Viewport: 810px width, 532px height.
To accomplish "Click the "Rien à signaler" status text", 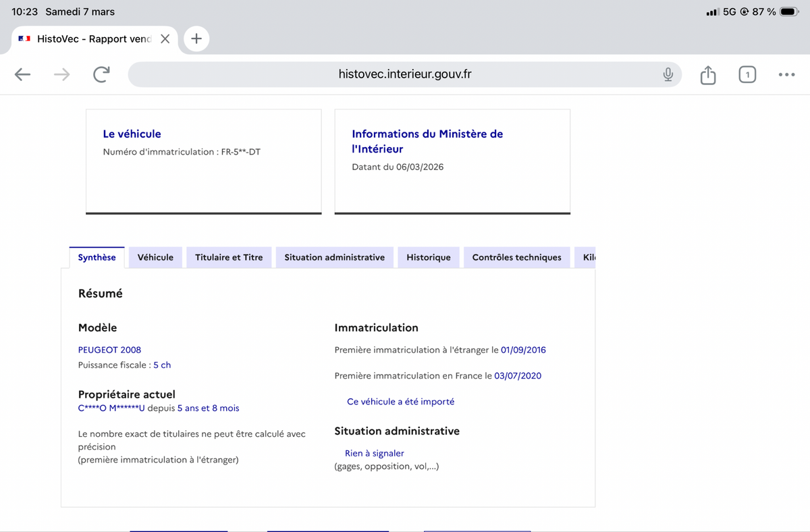I will [374, 453].
